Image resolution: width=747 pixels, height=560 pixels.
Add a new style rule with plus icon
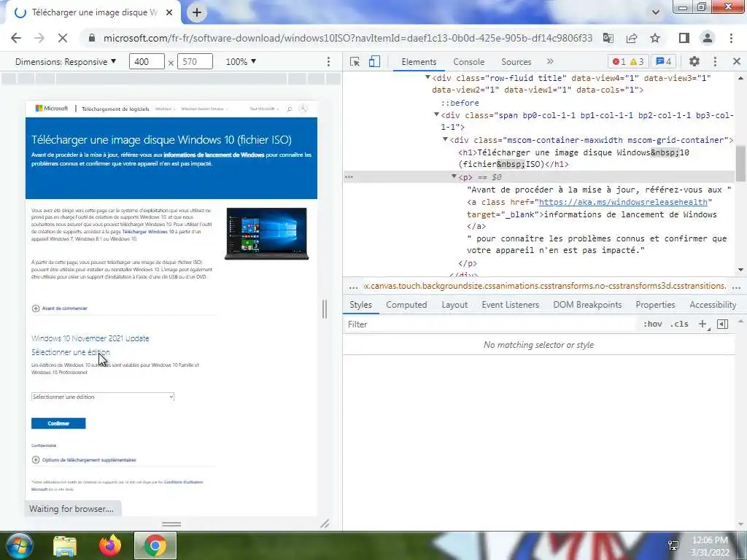[703, 324]
